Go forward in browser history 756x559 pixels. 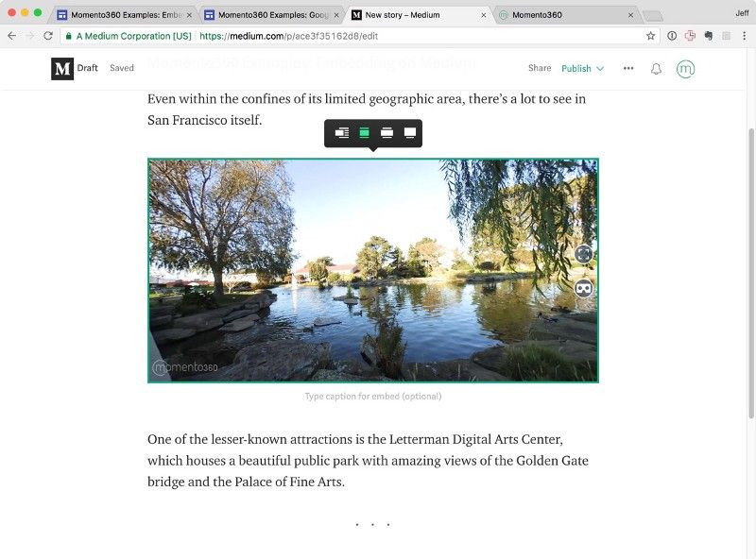(x=30, y=36)
